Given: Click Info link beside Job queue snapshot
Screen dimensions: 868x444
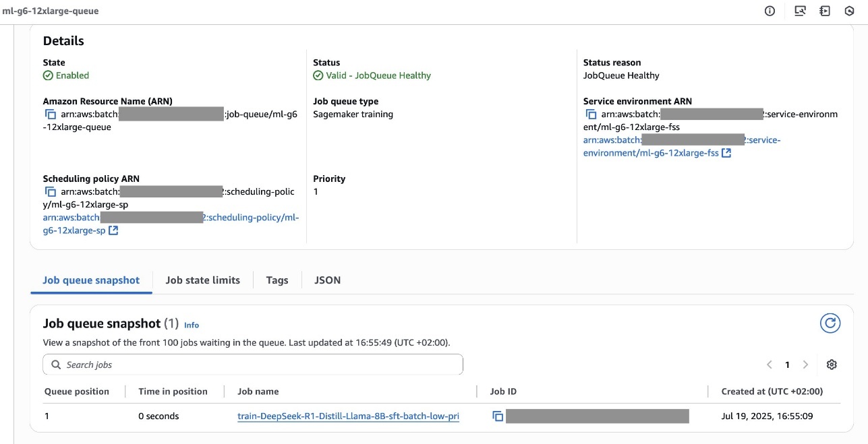Looking at the screenshot, I should coord(192,325).
